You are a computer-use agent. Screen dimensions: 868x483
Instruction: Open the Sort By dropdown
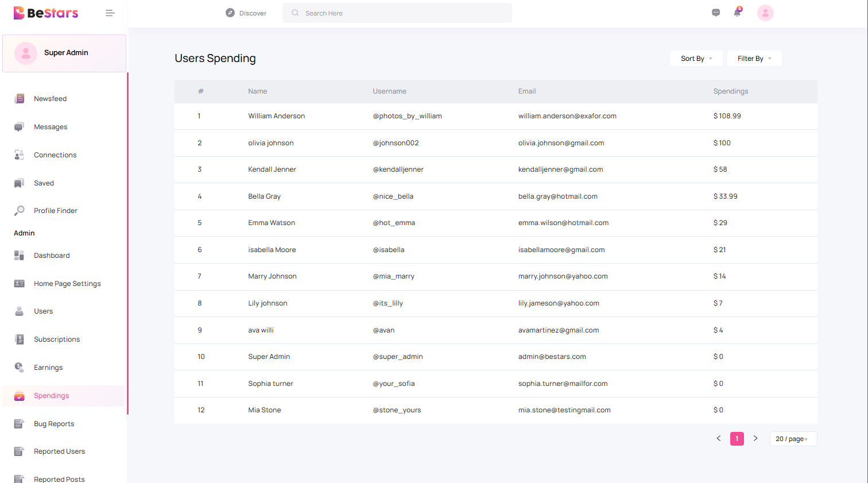coord(696,59)
